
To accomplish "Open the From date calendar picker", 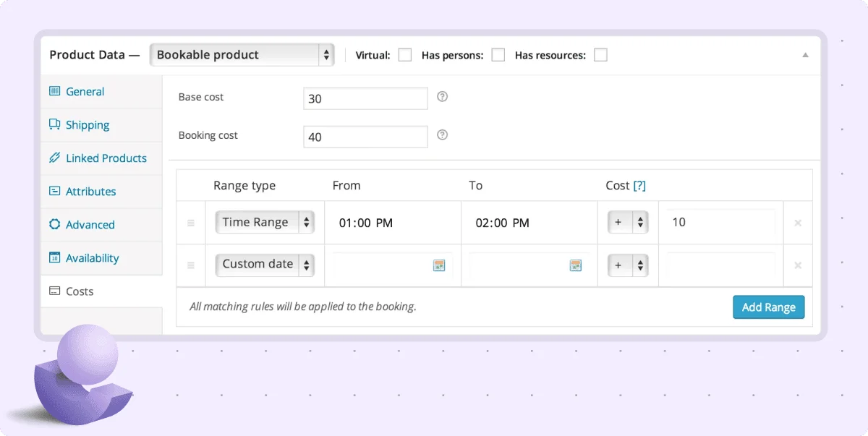I will tap(438, 265).
